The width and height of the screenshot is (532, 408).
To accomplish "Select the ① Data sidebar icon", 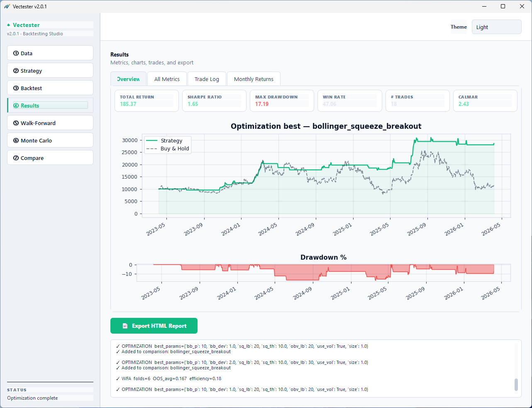I will coord(17,53).
